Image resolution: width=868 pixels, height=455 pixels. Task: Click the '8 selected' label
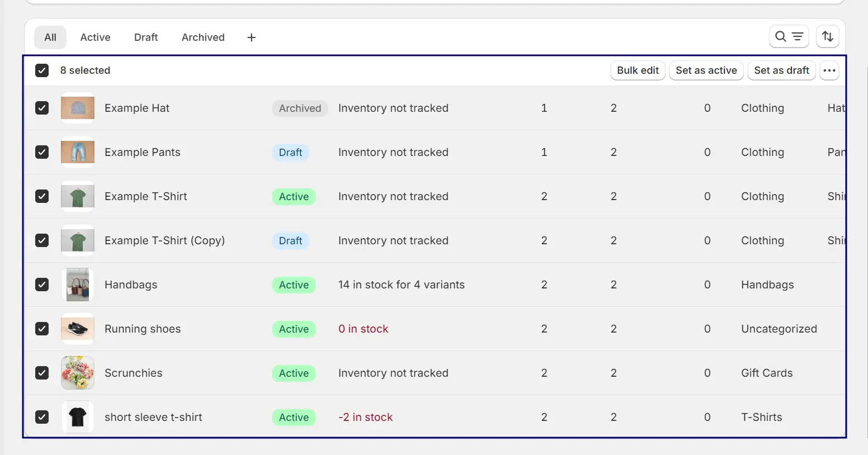(86, 70)
